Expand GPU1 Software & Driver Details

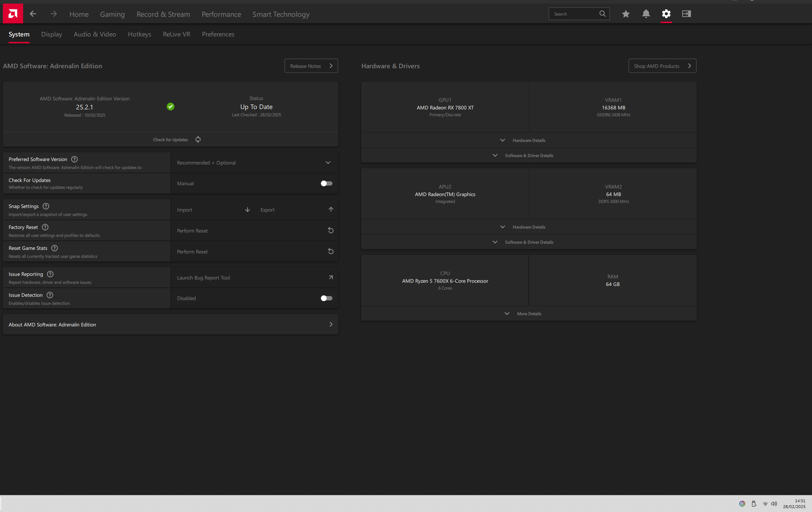(x=529, y=155)
